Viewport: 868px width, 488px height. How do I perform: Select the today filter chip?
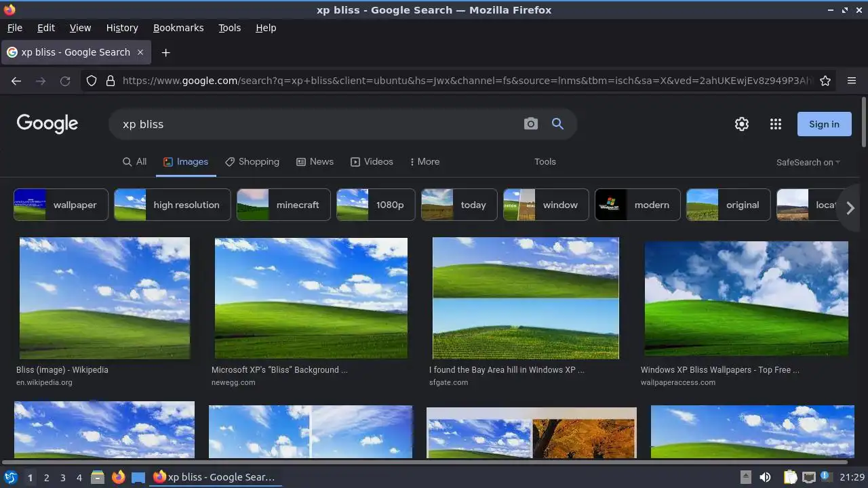point(459,205)
